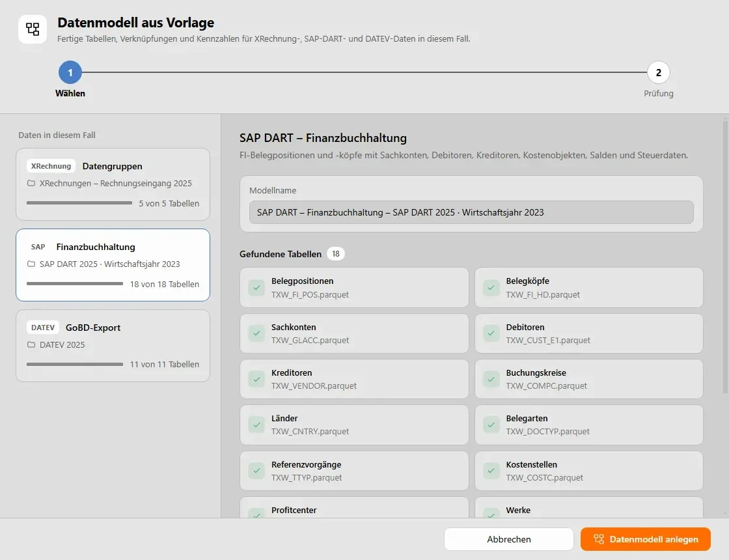Click the 5 von 5 Tabellen progress bar
729x560 pixels.
coord(79,203)
